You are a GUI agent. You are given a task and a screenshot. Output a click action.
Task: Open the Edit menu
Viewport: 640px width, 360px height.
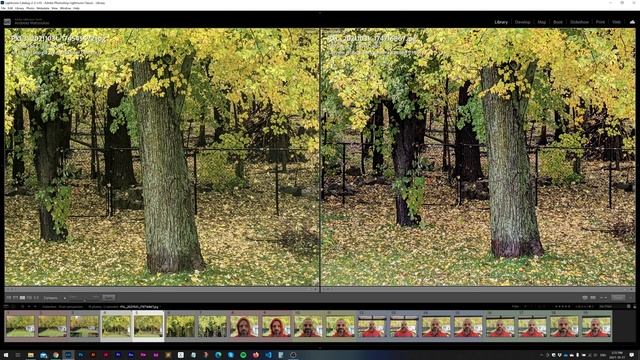pyautogui.click(x=10, y=8)
